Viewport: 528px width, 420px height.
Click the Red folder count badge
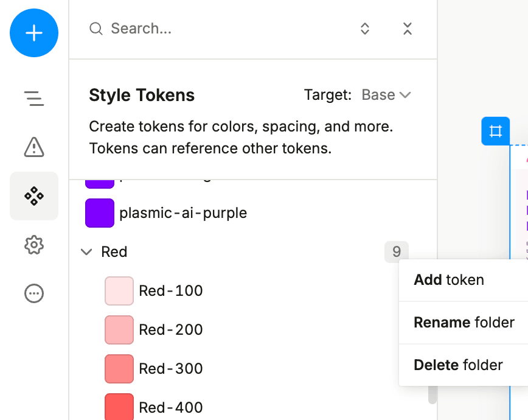click(397, 252)
